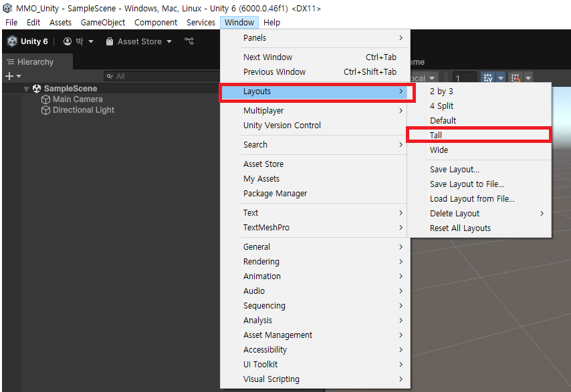Viewport: 571px width, 392px height.
Task: Open the Sequencing submenu
Action: point(316,306)
